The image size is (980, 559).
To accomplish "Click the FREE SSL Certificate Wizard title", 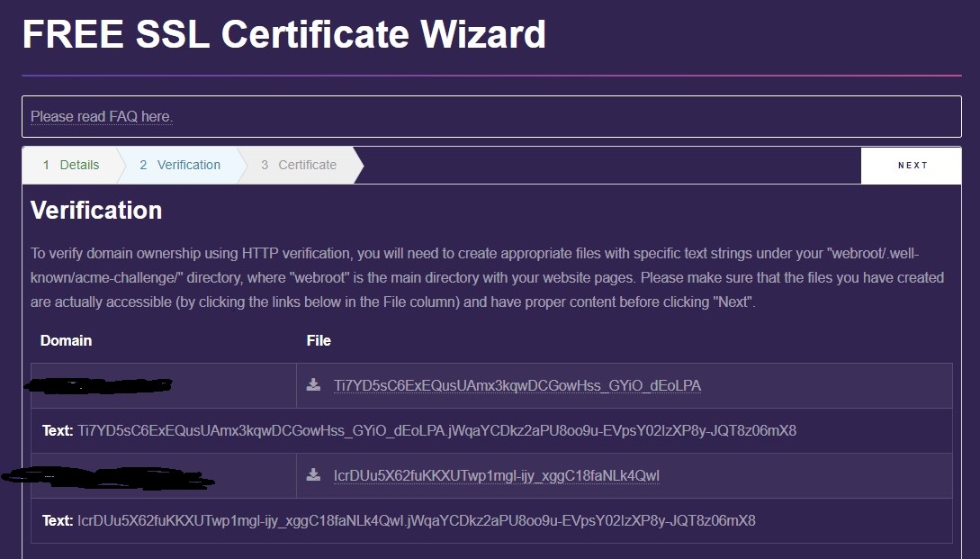I will coord(283,34).
